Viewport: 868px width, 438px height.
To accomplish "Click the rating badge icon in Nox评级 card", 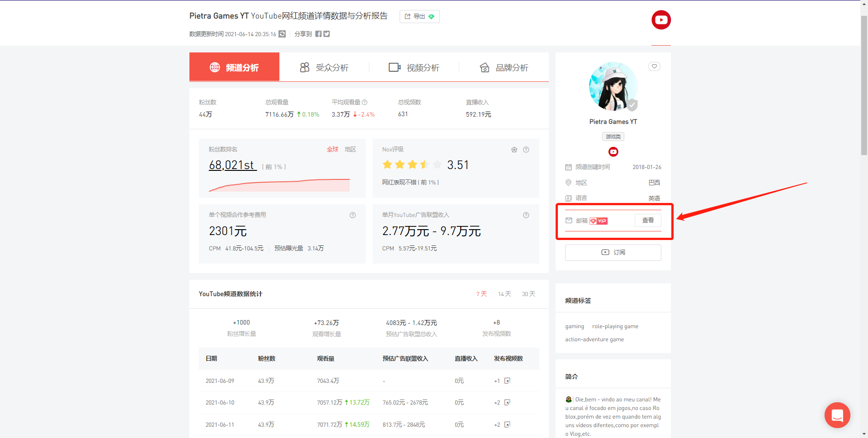I will pos(514,150).
